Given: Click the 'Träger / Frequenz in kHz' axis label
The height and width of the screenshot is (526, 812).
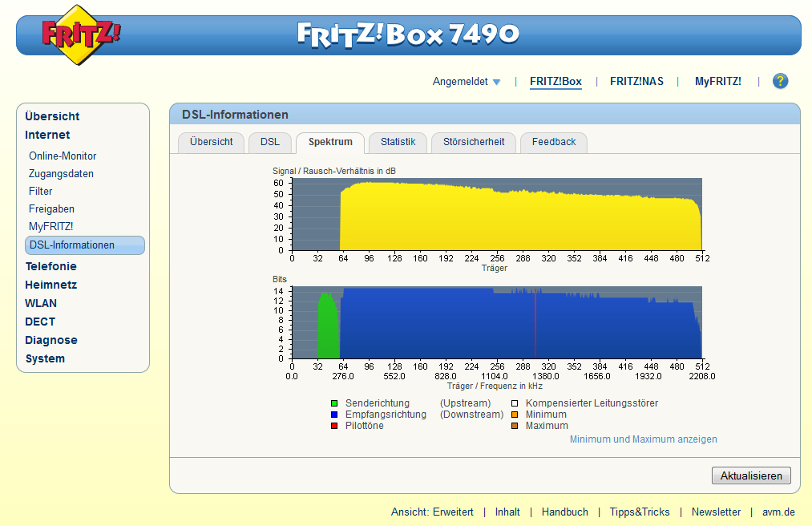Looking at the screenshot, I should click(x=495, y=386).
